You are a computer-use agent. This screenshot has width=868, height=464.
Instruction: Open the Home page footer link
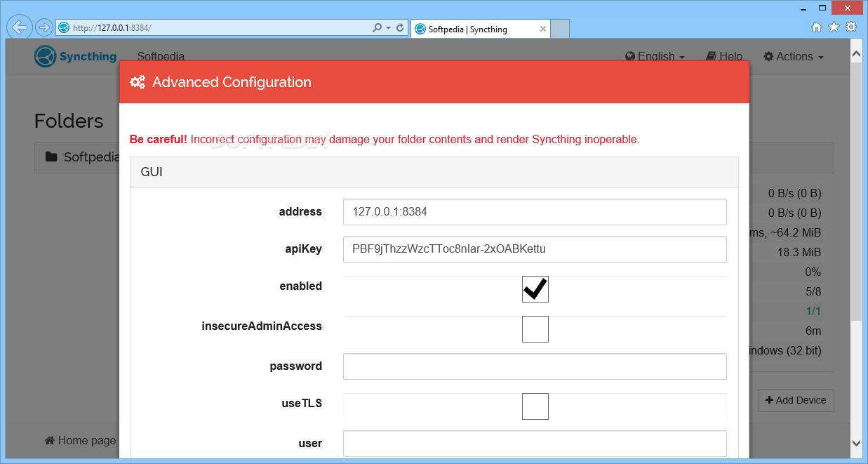[80, 440]
